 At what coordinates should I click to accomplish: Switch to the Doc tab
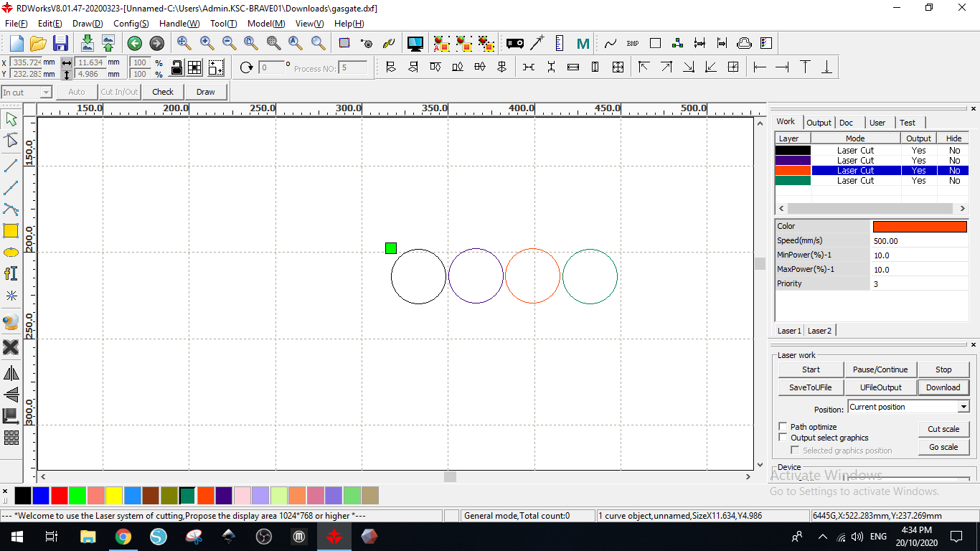click(x=846, y=123)
